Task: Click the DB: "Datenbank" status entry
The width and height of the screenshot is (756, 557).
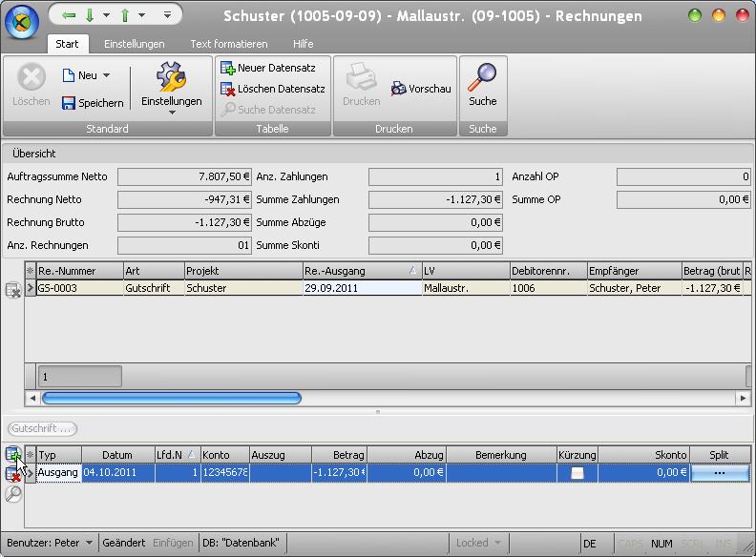Action: (241, 543)
